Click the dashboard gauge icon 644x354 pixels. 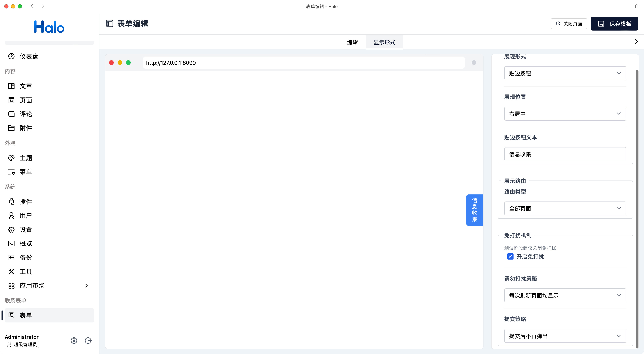(x=11, y=56)
